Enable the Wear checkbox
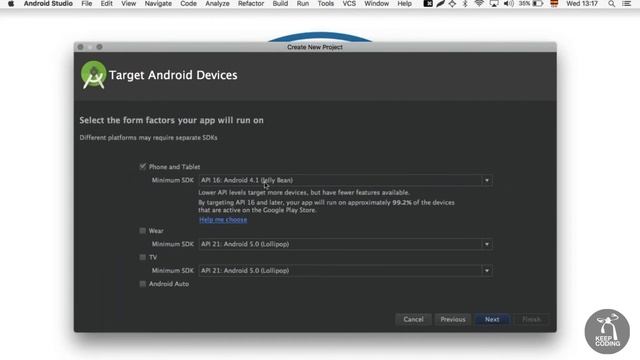 (142, 231)
